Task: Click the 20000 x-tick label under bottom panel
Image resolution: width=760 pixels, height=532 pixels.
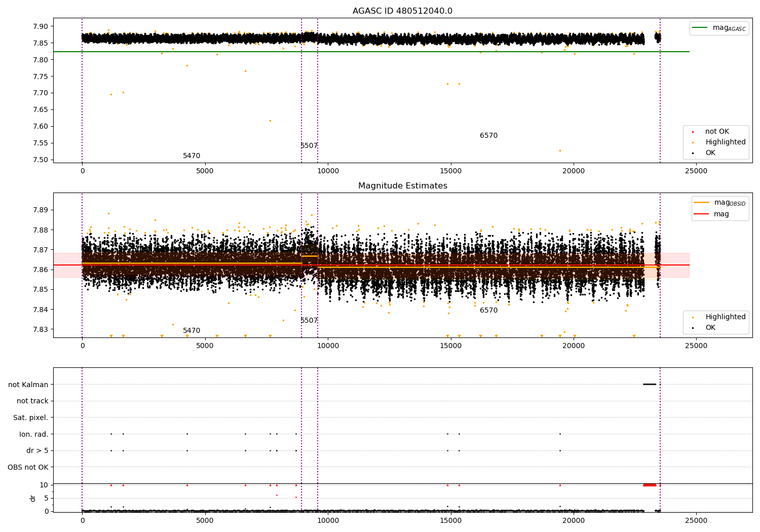Action: point(574,521)
